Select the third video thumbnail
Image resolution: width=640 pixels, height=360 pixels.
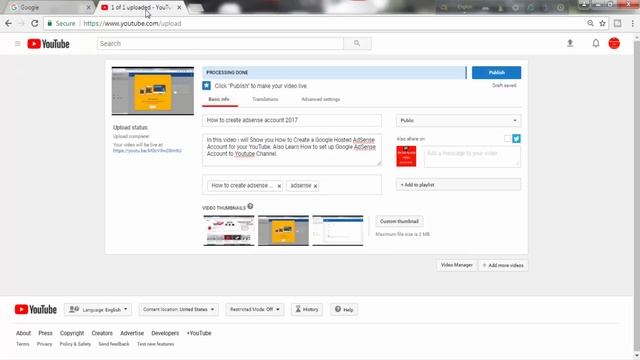(338, 231)
